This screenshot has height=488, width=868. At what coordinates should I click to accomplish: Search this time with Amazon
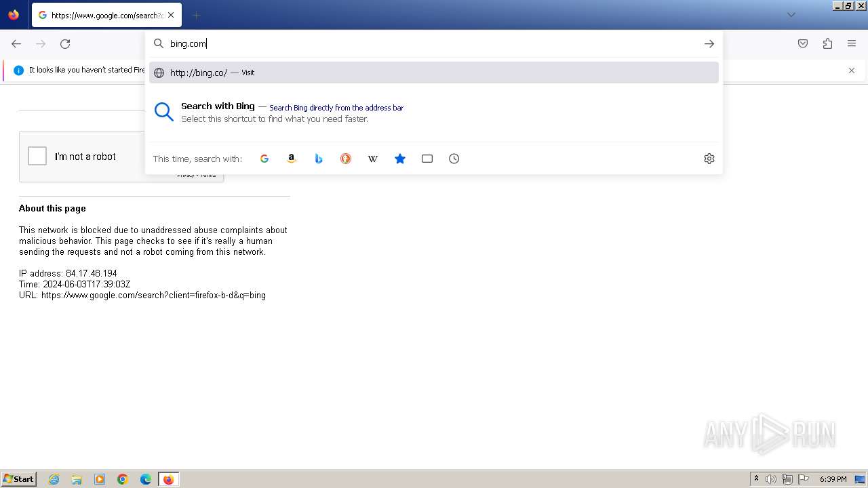click(292, 159)
